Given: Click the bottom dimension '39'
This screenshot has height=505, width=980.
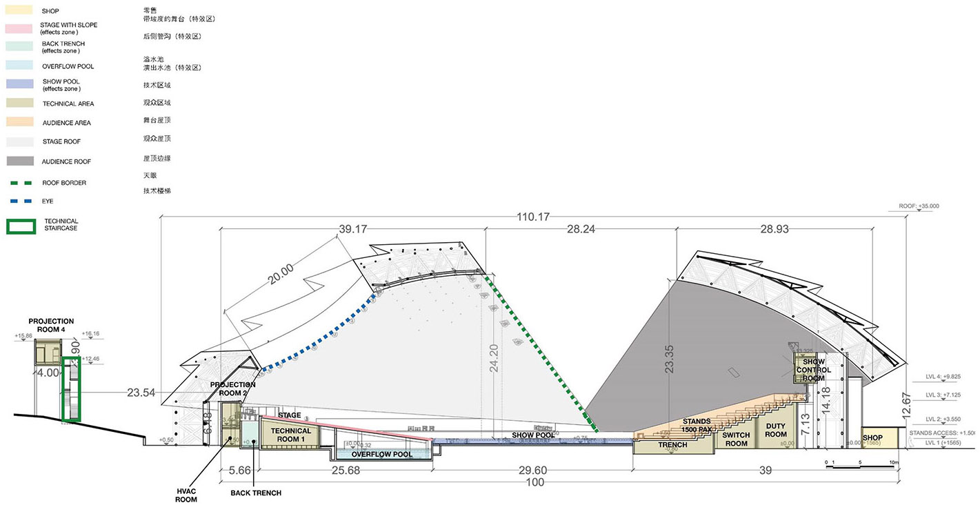Looking at the screenshot, I should (766, 471).
